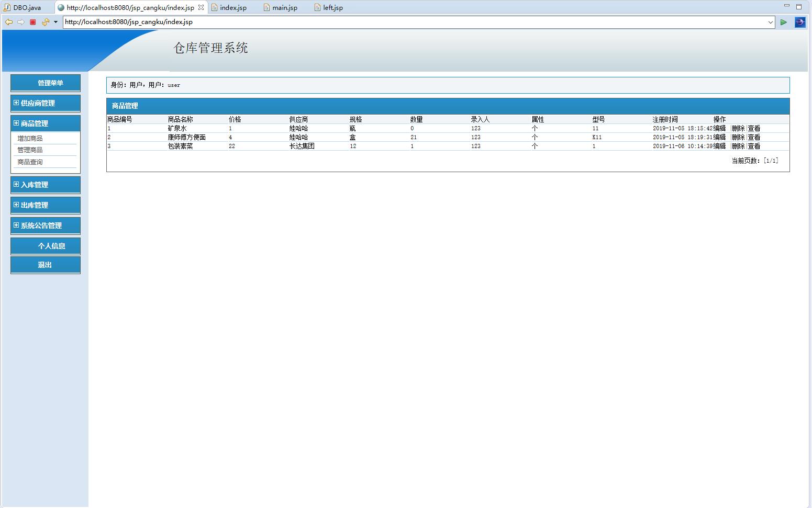Click 删除 for 康师傅方便面 row
812x508 pixels.
(x=738, y=137)
